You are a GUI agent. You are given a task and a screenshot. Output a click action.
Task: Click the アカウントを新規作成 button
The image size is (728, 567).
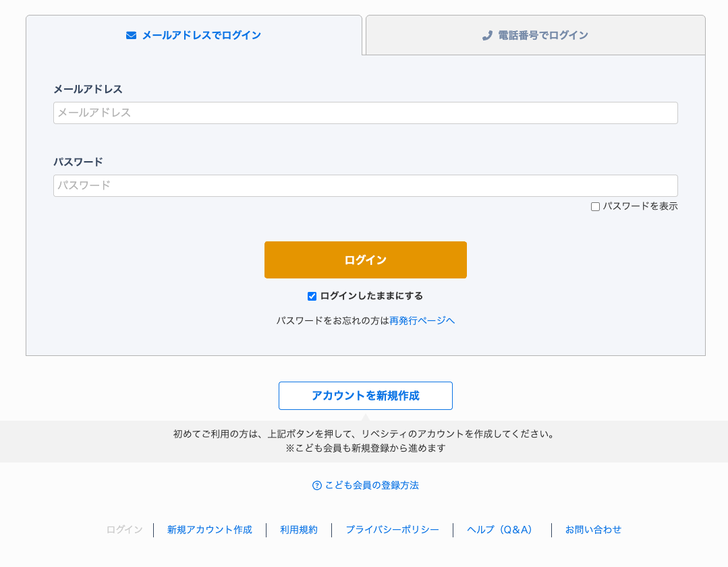(365, 396)
